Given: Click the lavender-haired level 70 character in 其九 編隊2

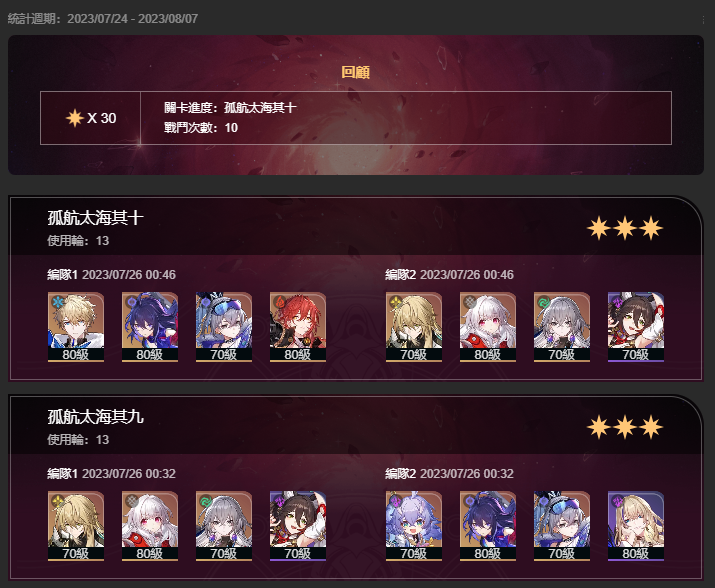Looking at the screenshot, I should (414, 526).
